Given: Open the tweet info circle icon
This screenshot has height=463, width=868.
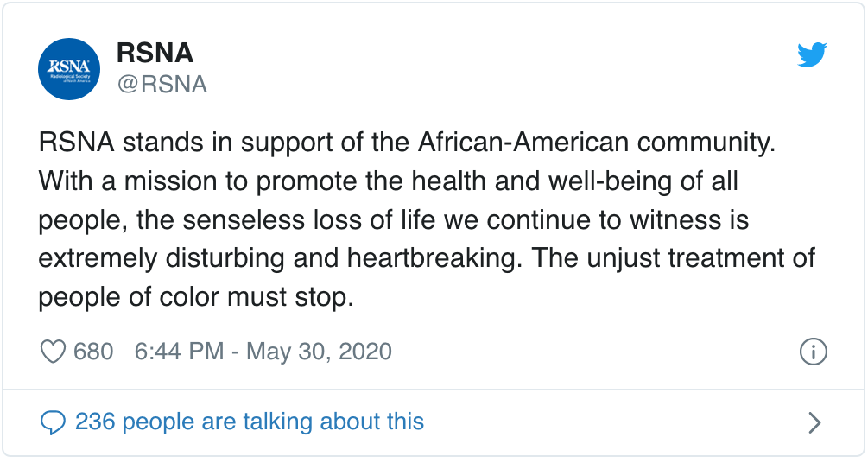Looking at the screenshot, I should click(814, 352).
